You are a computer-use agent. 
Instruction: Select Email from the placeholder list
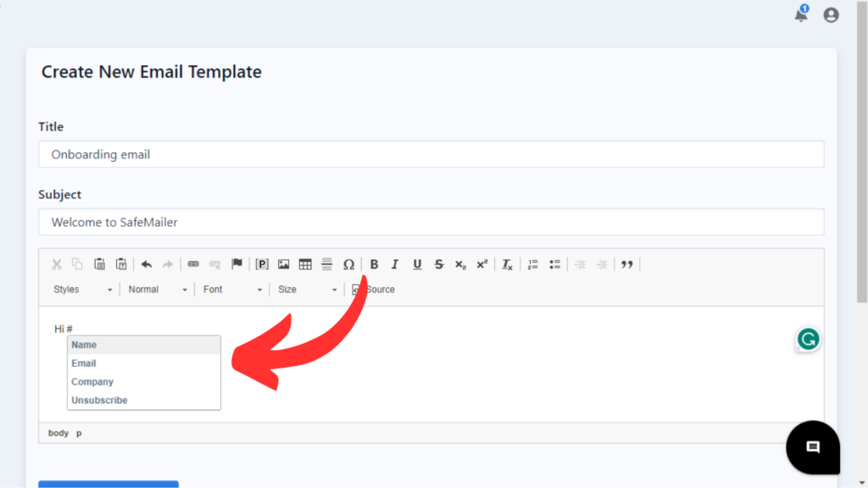pyautogui.click(x=144, y=363)
